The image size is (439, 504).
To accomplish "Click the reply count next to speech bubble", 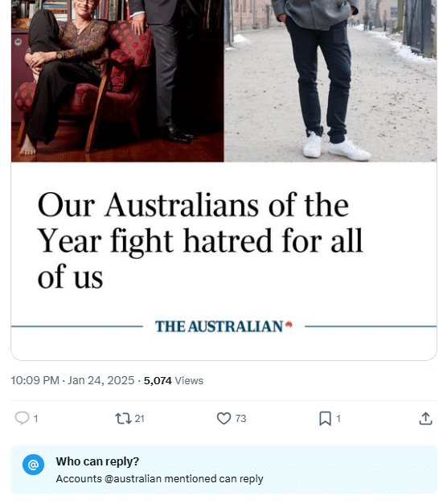I will [35, 419].
